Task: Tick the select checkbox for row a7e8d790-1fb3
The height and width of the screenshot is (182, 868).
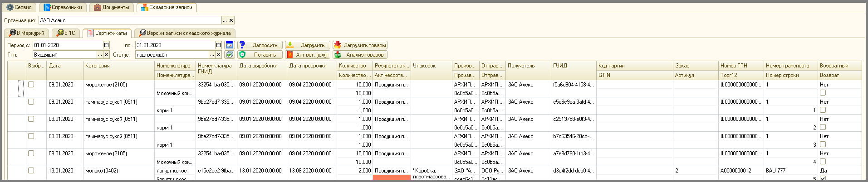Action: tap(31, 153)
